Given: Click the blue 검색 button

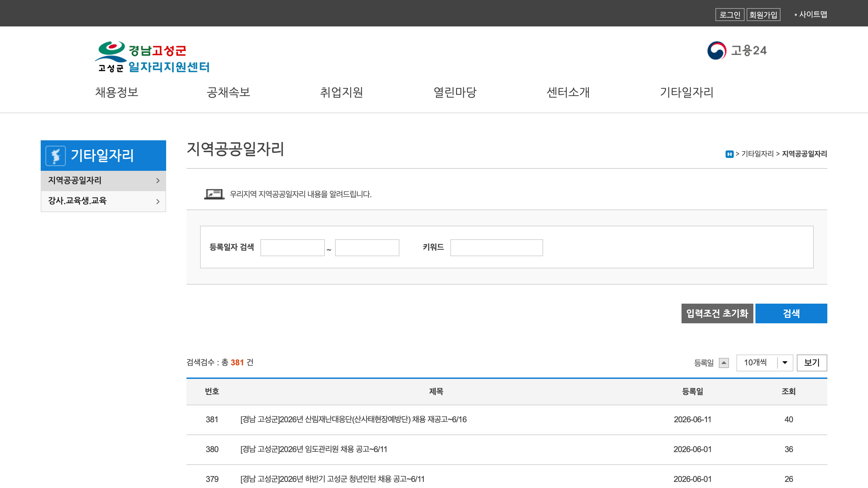Looking at the screenshot, I should (x=791, y=313).
